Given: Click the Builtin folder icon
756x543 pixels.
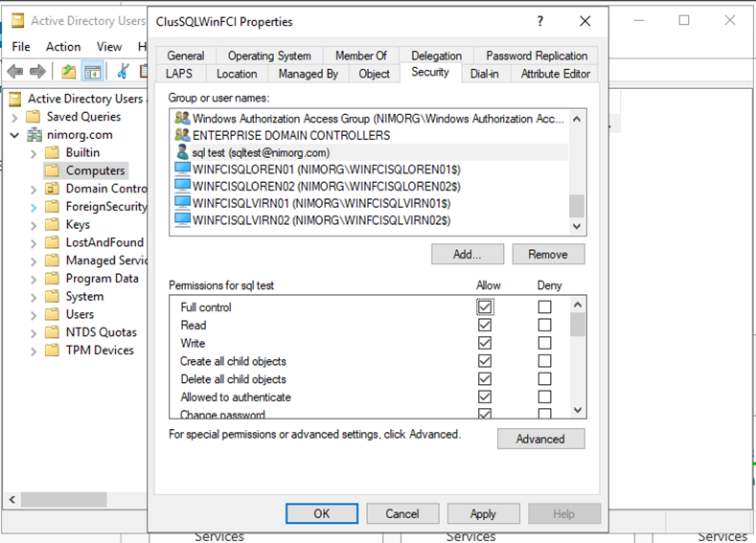Looking at the screenshot, I should point(52,152).
